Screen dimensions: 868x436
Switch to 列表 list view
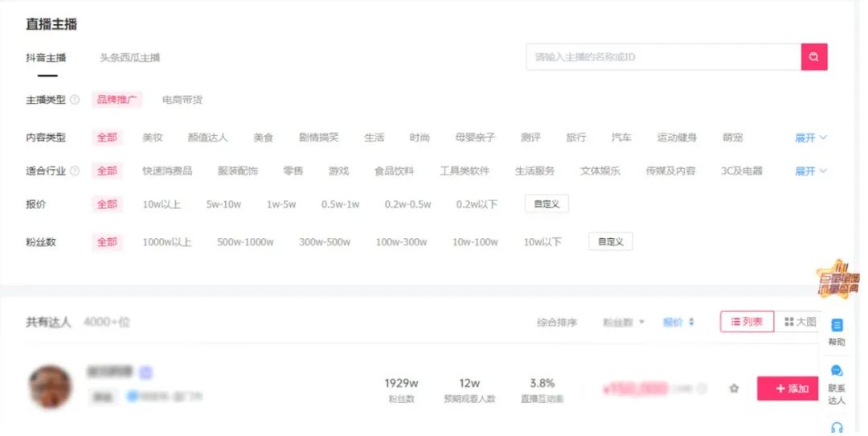(746, 322)
